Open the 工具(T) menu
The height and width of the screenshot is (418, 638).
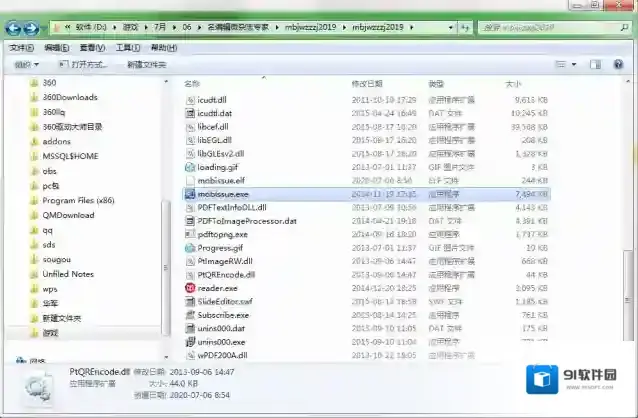coord(127,47)
